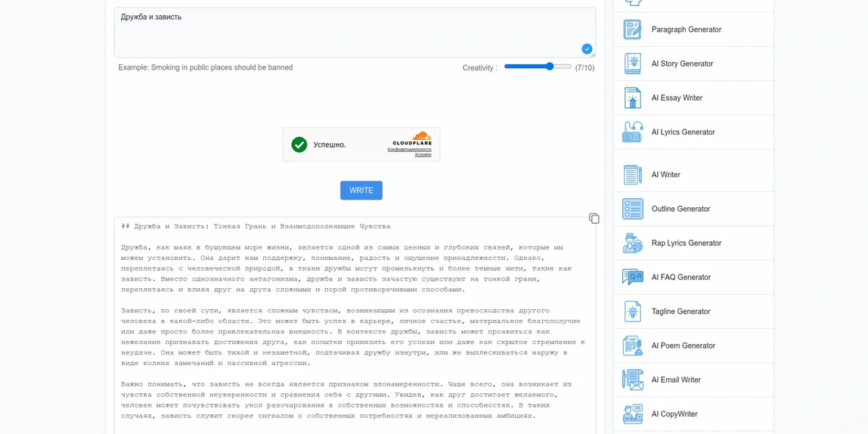Click the AI Writer notepad icon
The width and height of the screenshot is (868, 434).
tap(632, 175)
